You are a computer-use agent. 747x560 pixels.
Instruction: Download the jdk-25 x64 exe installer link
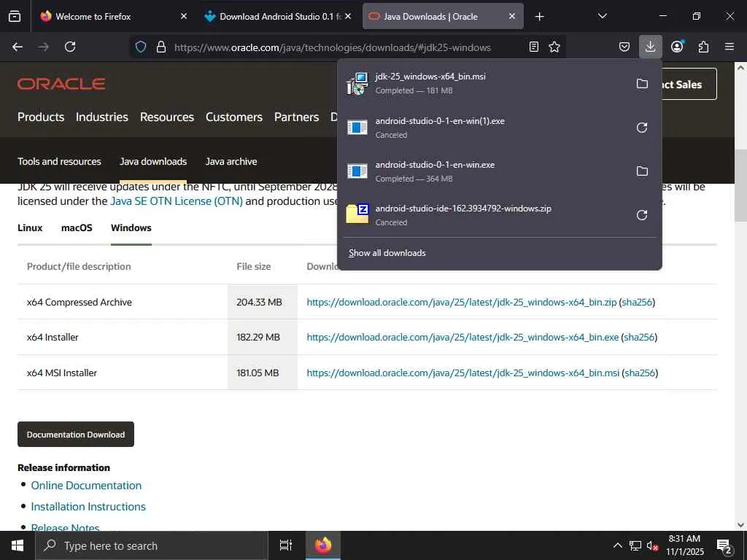(462, 337)
